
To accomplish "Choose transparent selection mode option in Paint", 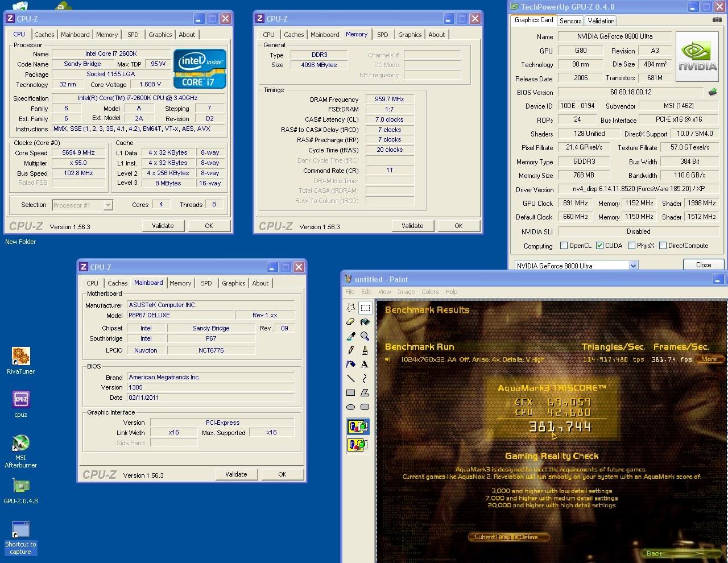I will (358, 445).
